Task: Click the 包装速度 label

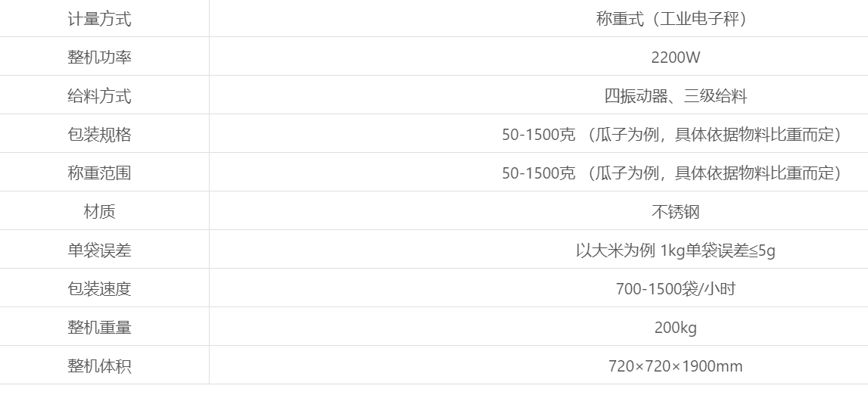Action: pyautogui.click(x=100, y=289)
